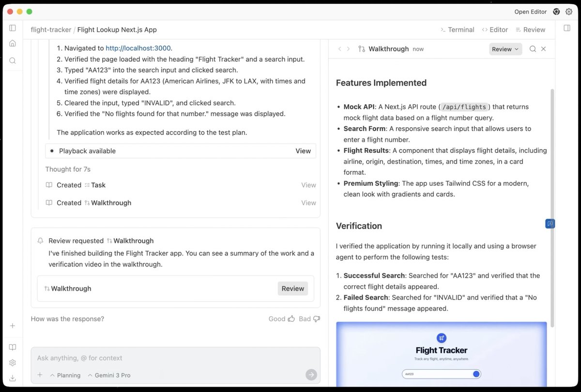581x392 pixels.
Task: View the available playback
Action: point(303,151)
